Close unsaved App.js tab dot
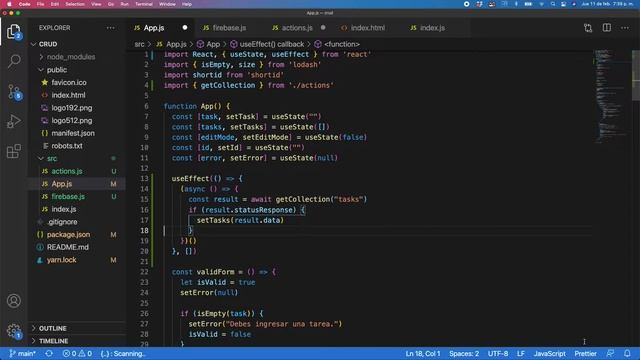The width and height of the screenshot is (640, 360). click(x=185, y=28)
